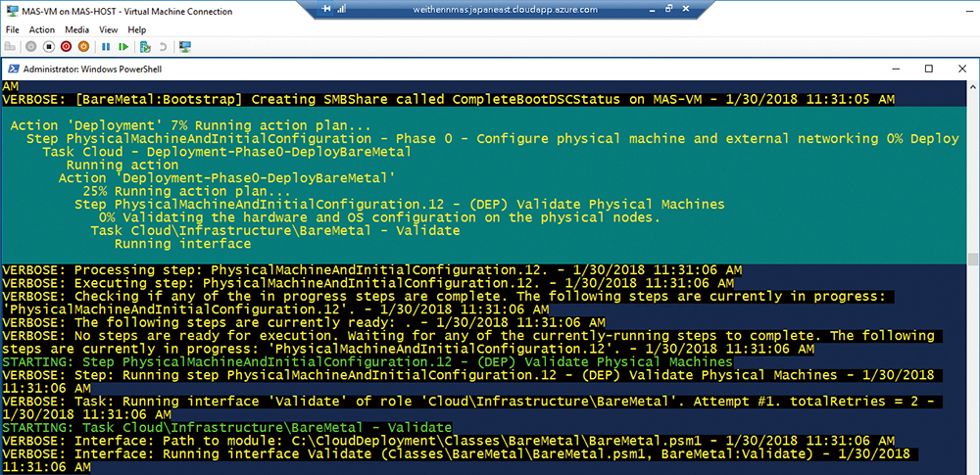Image resolution: width=980 pixels, height=475 pixels.
Task: Click 'VERBOSE: Processing step' line
Action: coord(371,270)
